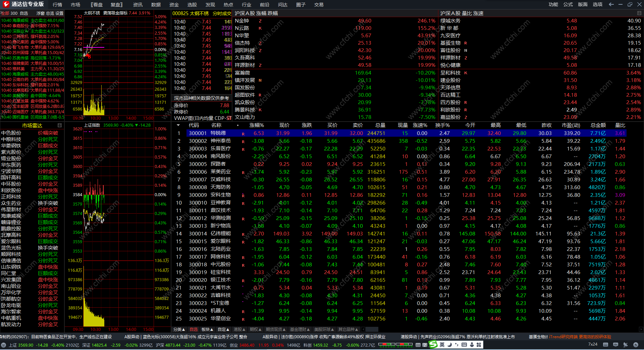The width and height of the screenshot is (644, 350).
Task: Click the back arrow in the title bar
Action: click(611, 4)
